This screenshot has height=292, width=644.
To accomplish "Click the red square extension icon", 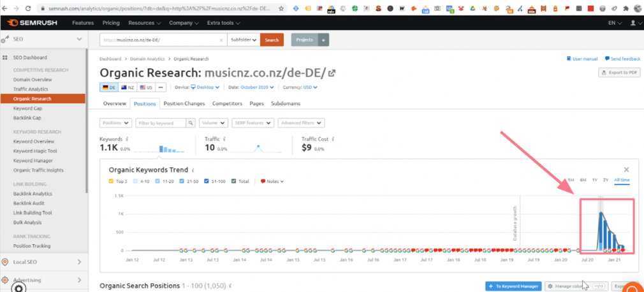I will tap(590, 8).
